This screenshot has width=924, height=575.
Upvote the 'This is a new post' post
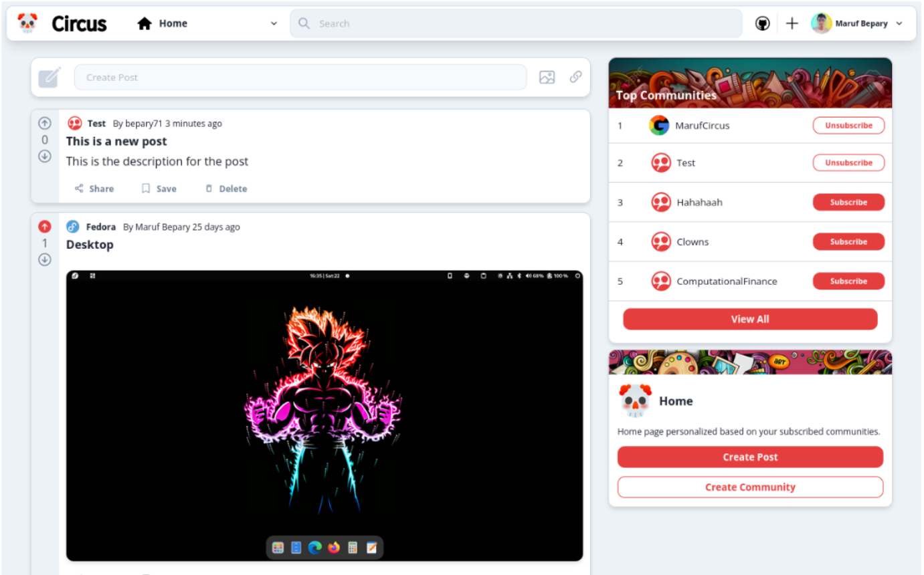pyautogui.click(x=45, y=123)
